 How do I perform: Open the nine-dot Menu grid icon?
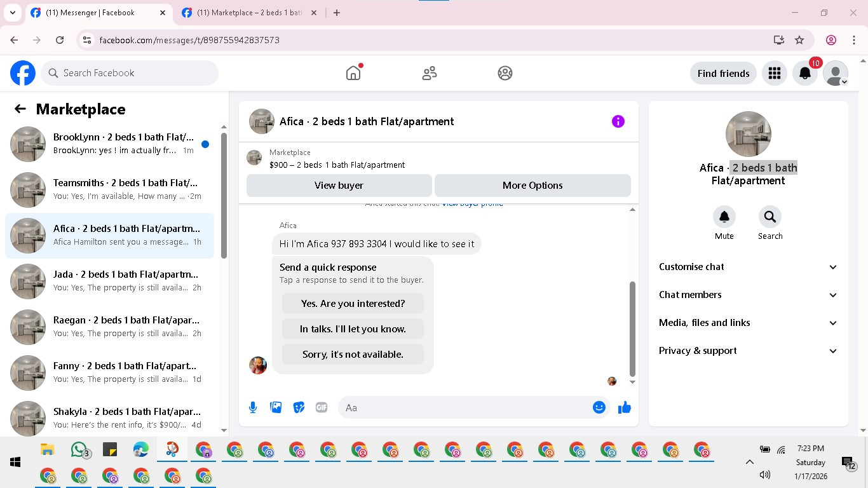coord(774,73)
